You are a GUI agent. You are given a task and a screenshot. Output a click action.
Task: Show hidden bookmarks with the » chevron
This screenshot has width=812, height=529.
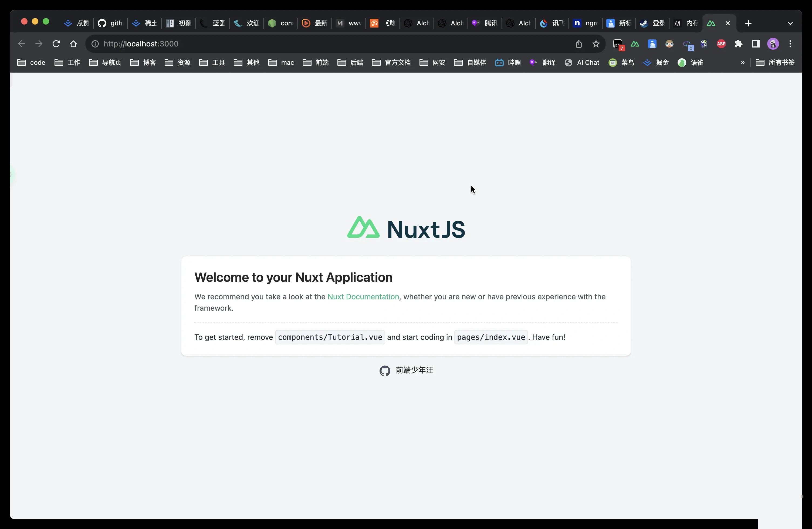pos(743,62)
